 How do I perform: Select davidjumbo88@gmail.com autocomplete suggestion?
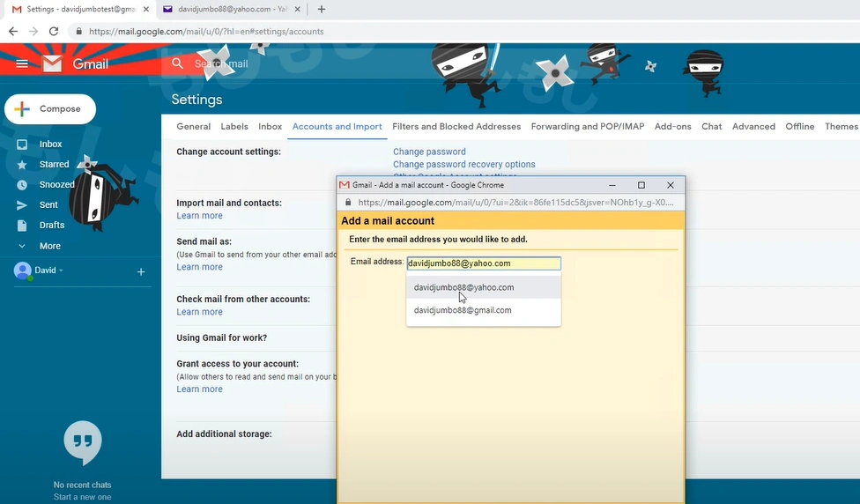point(484,310)
